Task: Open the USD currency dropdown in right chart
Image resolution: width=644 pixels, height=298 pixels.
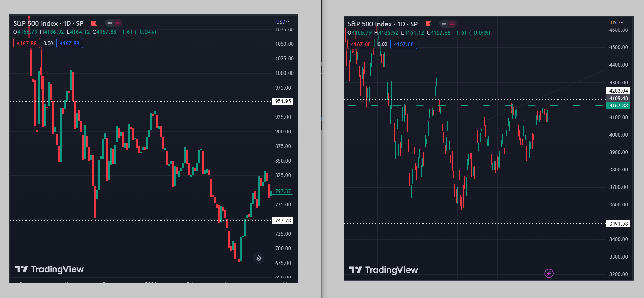Action: coord(616,23)
